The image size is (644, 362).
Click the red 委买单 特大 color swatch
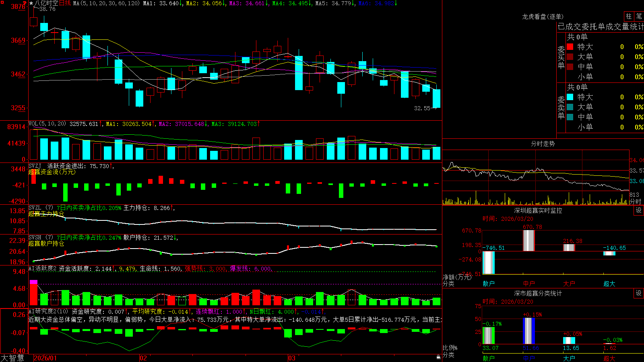pos(570,47)
